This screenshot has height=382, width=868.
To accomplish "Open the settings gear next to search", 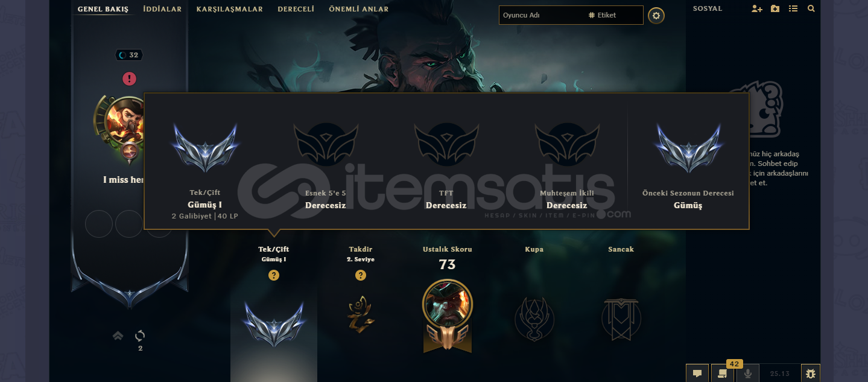I will click(x=656, y=16).
